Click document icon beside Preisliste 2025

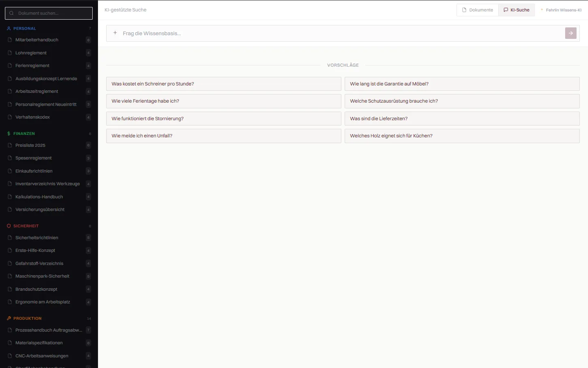[10, 145]
